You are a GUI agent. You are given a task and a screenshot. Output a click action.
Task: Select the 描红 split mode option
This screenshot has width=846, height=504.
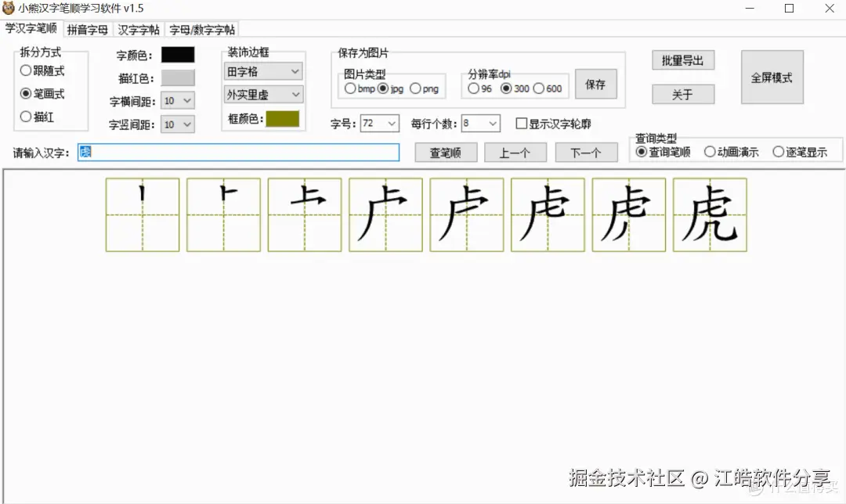pyautogui.click(x=26, y=115)
